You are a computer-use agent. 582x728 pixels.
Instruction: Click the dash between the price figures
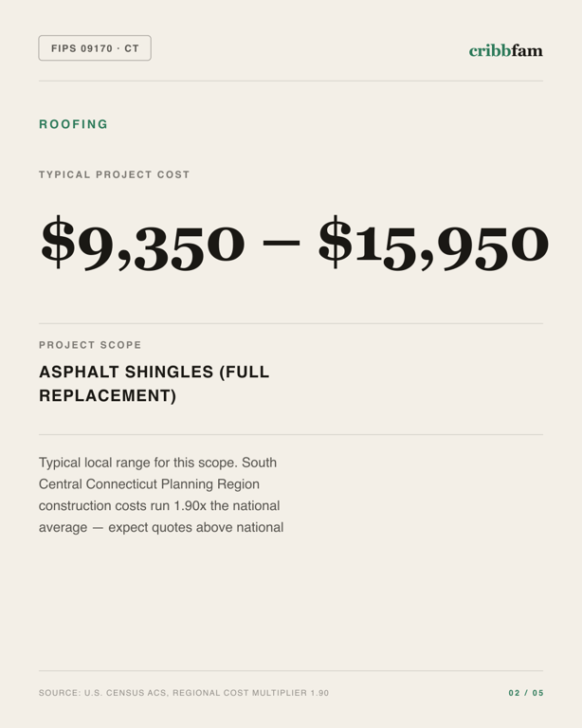(x=282, y=243)
